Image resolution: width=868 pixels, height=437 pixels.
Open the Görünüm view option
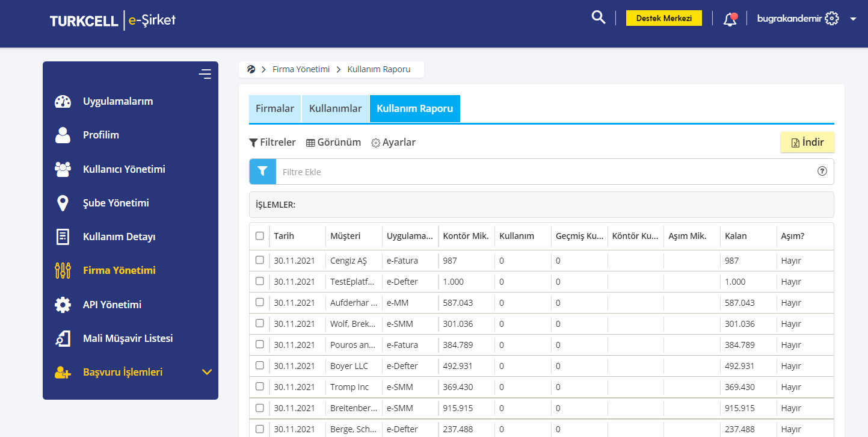coord(333,142)
